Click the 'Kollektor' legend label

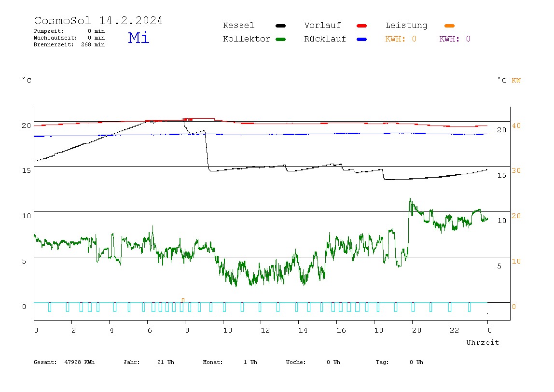click(247, 39)
